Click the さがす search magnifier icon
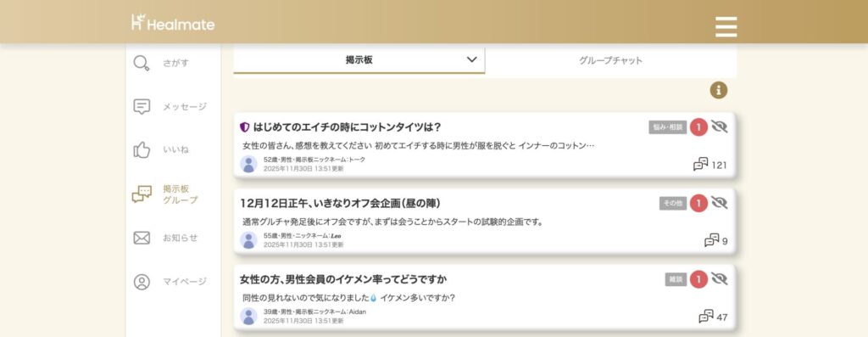868x337 pixels. tap(142, 63)
